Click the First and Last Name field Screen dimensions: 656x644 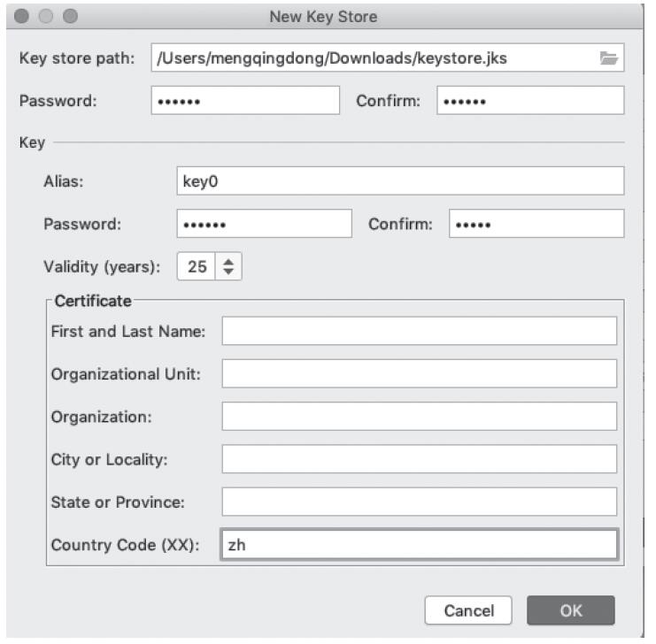[x=419, y=331]
